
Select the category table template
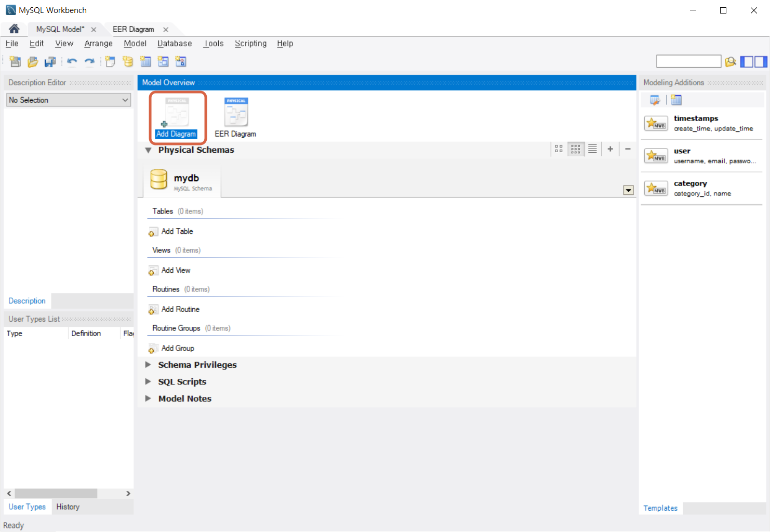(x=701, y=188)
